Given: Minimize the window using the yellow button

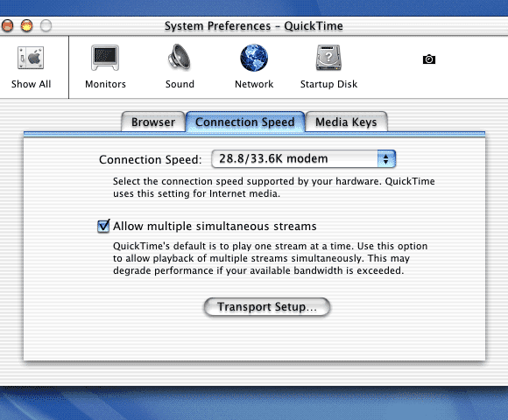Looking at the screenshot, I should [x=26, y=25].
